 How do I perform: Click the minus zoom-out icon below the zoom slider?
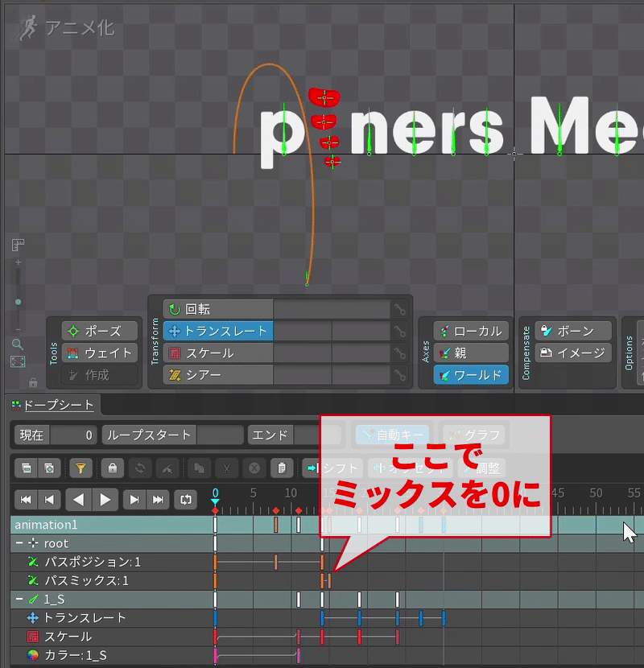click(x=18, y=329)
